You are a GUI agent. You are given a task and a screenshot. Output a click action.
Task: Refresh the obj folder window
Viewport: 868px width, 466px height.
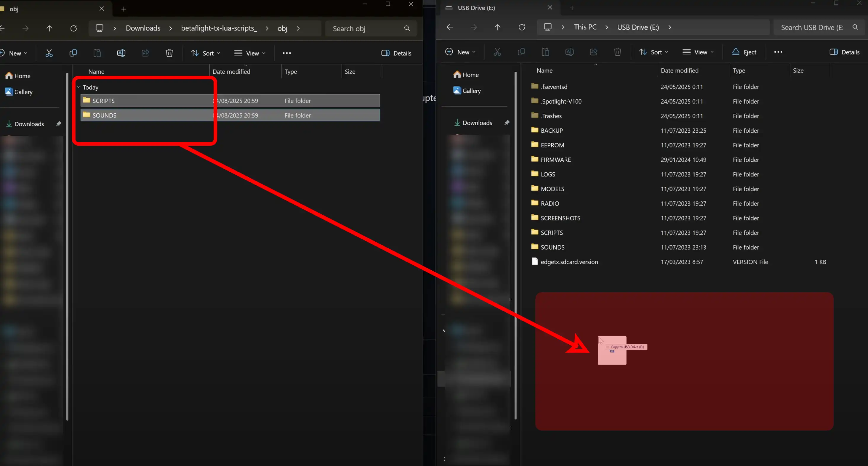coord(73,28)
